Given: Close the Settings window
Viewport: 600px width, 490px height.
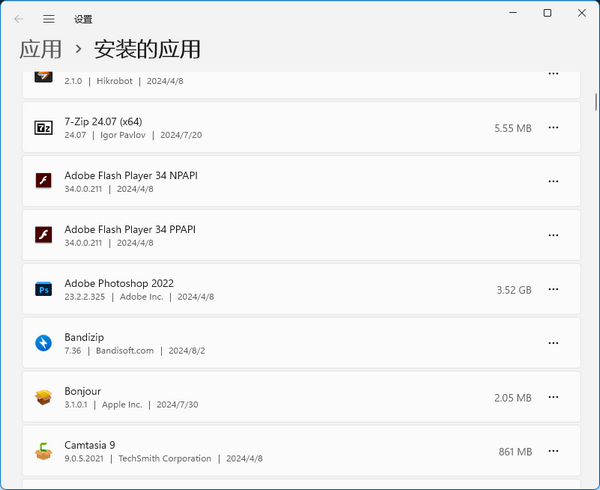Looking at the screenshot, I should (582, 13).
